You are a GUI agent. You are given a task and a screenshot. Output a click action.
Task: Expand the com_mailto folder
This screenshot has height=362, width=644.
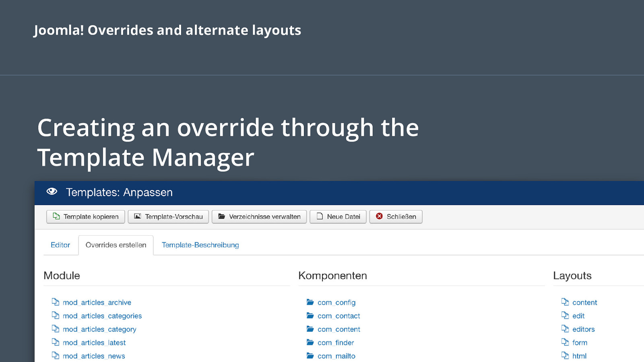336,356
